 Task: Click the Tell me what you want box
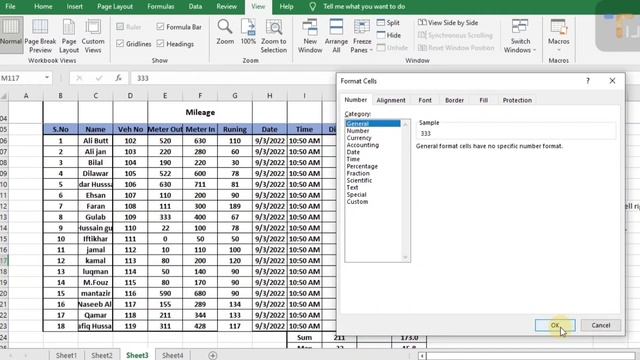tap(364, 7)
